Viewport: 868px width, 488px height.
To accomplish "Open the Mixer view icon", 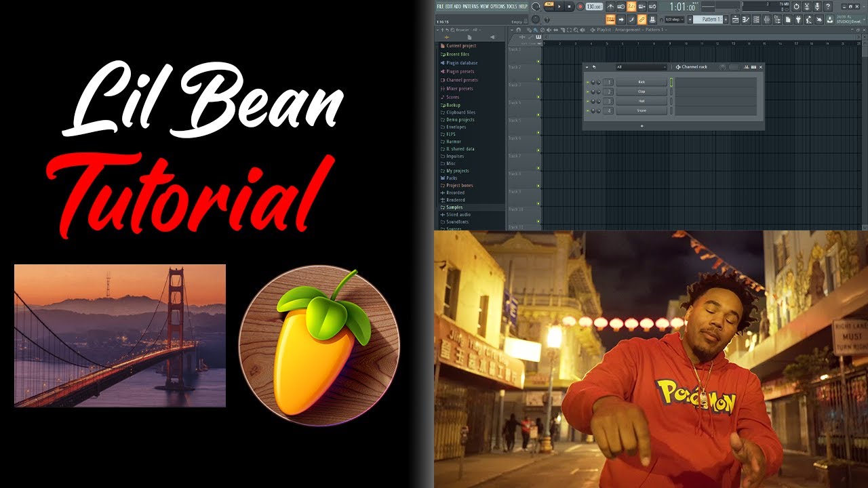I will (x=767, y=20).
